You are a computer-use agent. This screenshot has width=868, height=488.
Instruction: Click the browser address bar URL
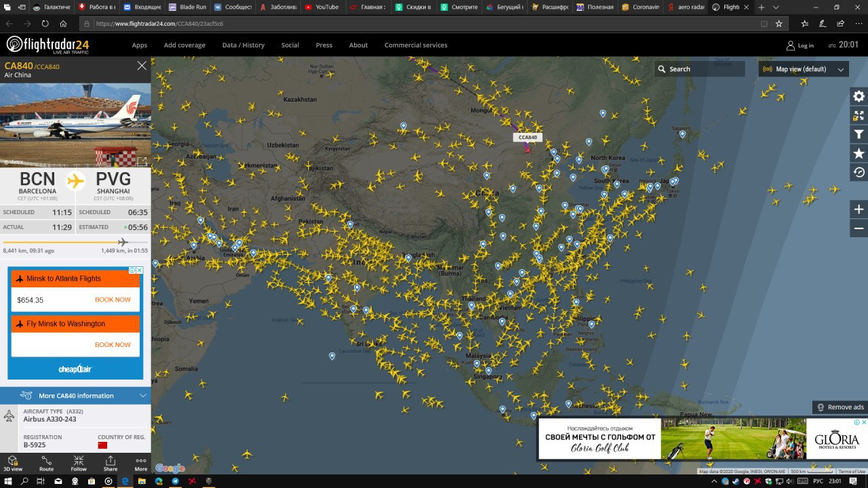click(x=159, y=23)
